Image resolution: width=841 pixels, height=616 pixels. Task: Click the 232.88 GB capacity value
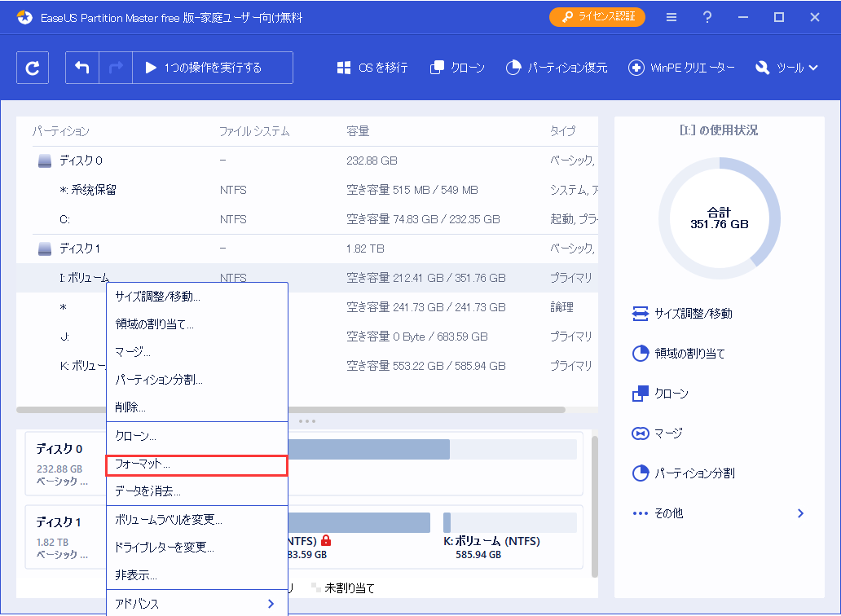(372, 161)
